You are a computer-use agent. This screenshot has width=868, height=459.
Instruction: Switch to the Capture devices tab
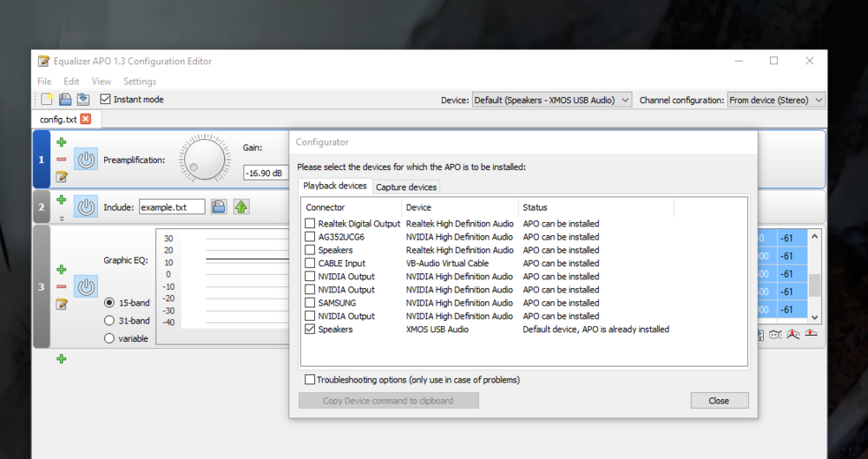click(406, 187)
